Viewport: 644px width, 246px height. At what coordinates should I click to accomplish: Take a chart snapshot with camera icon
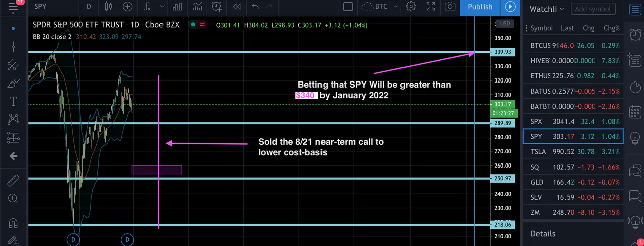[x=450, y=7]
